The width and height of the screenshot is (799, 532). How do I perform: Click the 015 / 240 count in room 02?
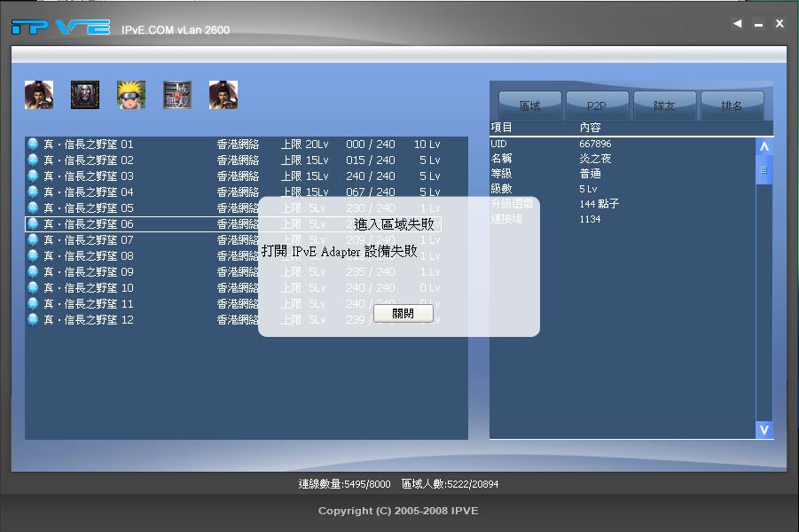(x=371, y=160)
